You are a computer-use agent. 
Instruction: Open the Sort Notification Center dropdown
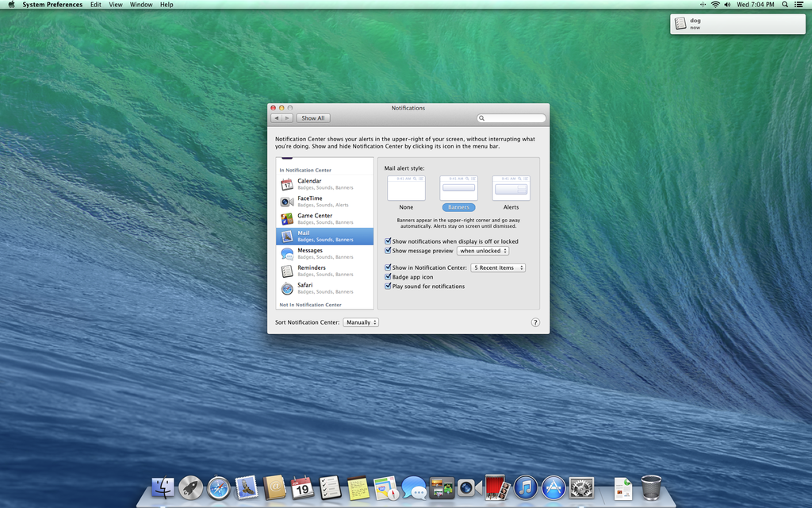(x=361, y=322)
